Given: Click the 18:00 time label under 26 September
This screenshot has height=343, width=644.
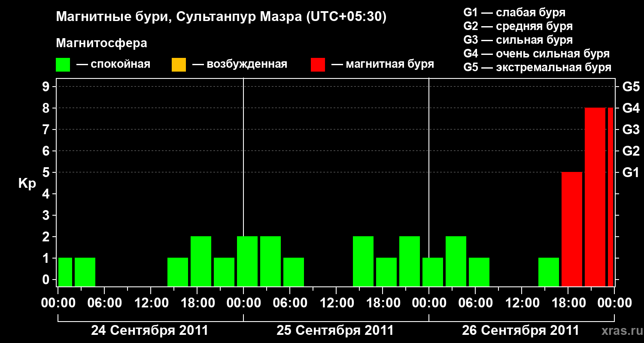Looking at the screenshot, I should 568,303.
